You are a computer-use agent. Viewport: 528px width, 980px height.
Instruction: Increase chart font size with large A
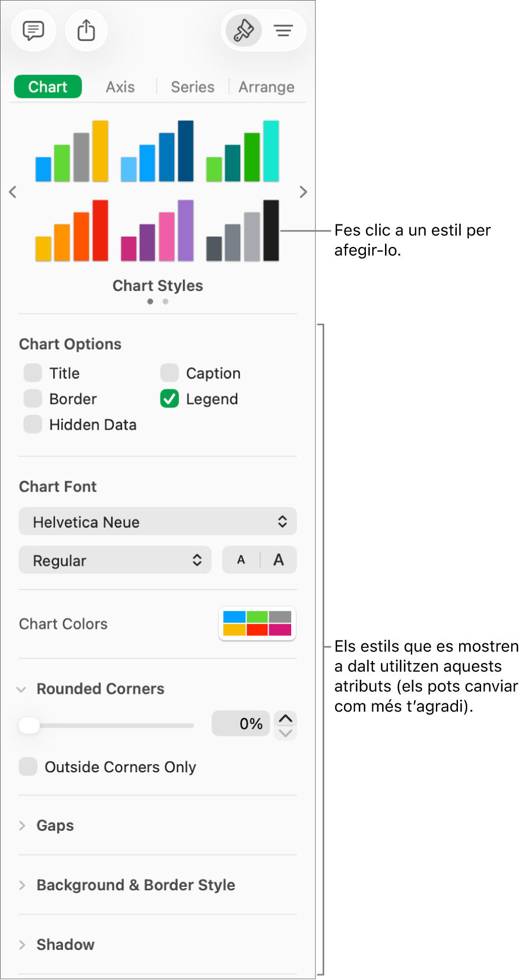278,560
